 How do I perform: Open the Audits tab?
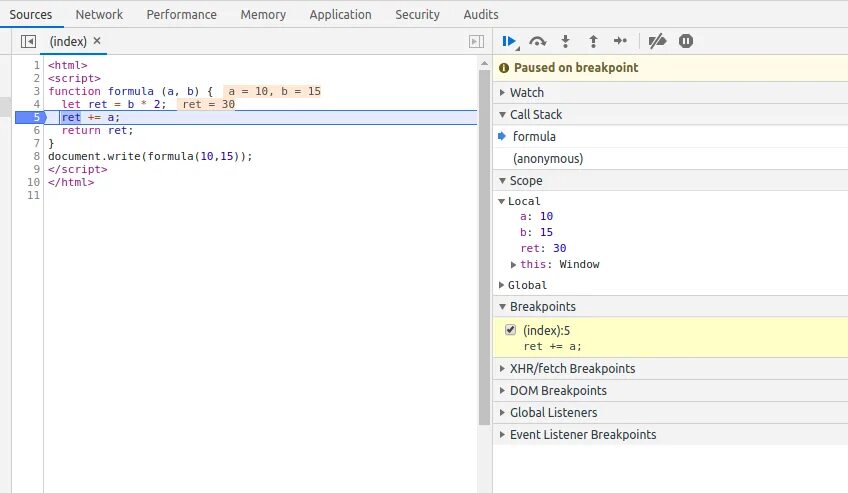[x=481, y=15]
